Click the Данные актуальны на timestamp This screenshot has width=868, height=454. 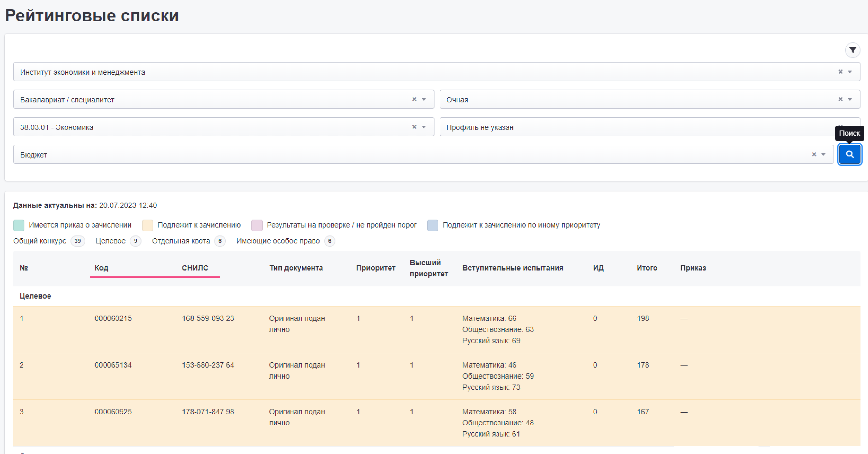pos(85,205)
